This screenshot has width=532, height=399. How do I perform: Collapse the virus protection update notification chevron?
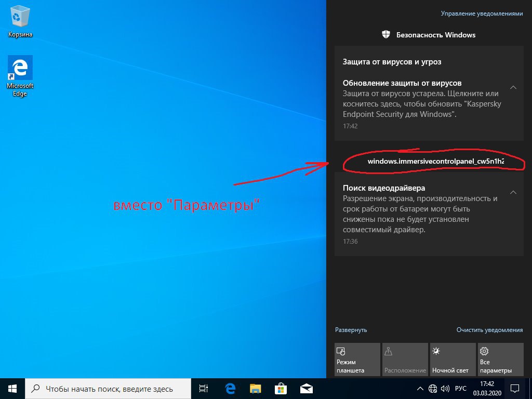pos(513,87)
